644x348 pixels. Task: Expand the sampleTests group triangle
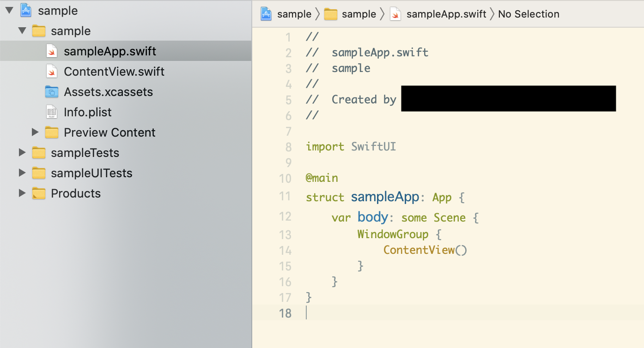pyautogui.click(x=22, y=153)
